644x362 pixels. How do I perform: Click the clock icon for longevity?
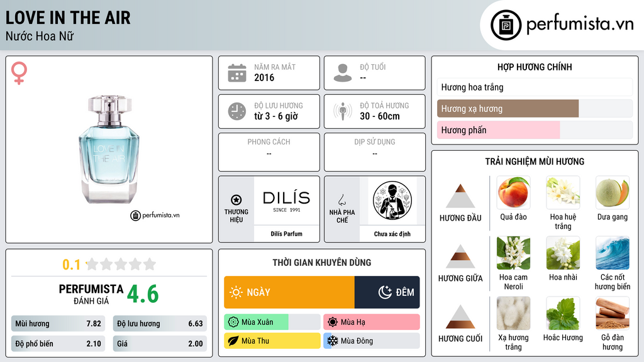pos(237,111)
